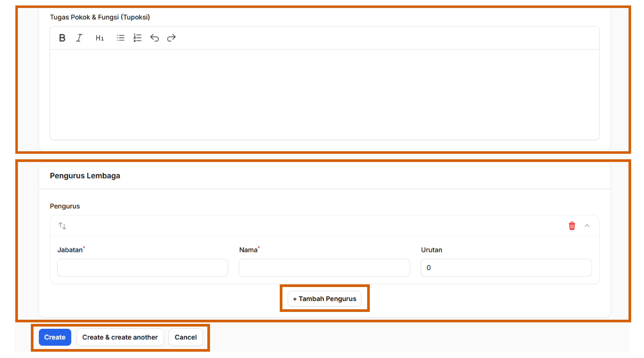Click the blue Create button

click(x=55, y=337)
